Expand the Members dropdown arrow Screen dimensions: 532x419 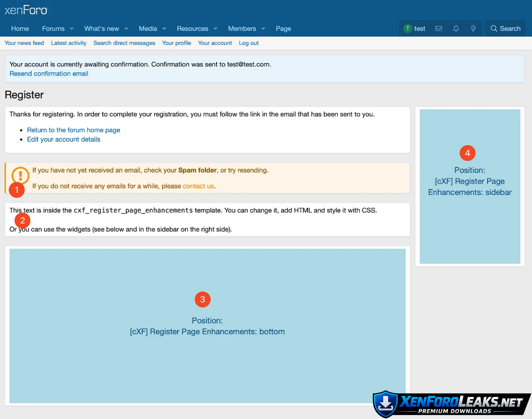pyautogui.click(x=263, y=29)
